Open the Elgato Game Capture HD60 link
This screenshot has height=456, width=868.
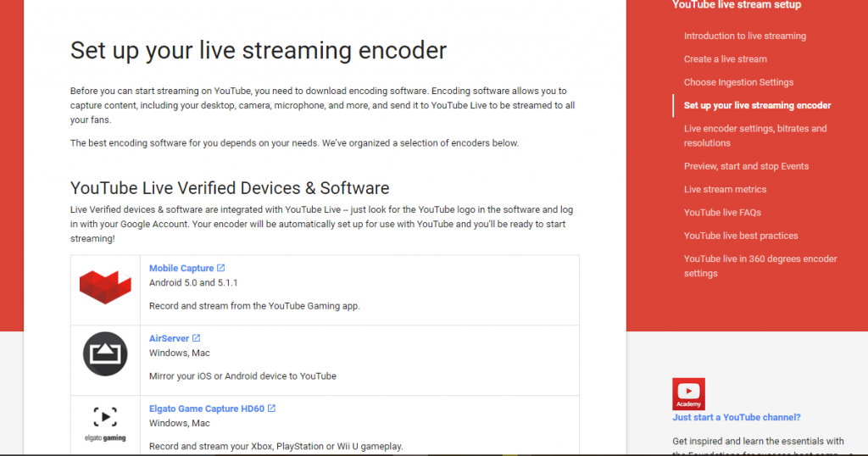pyautogui.click(x=207, y=409)
